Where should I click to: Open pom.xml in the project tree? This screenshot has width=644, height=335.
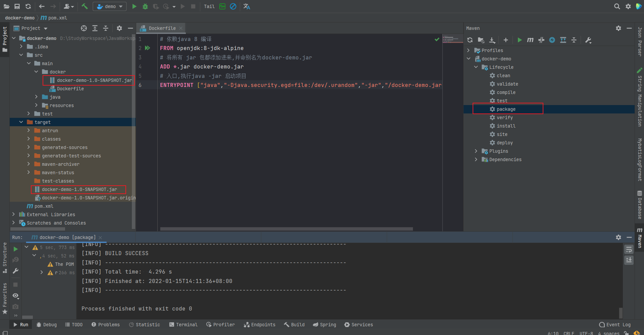[44, 206]
